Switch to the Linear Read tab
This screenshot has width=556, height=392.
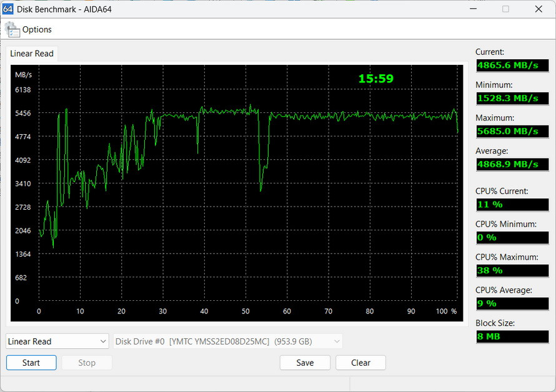click(32, 54)
